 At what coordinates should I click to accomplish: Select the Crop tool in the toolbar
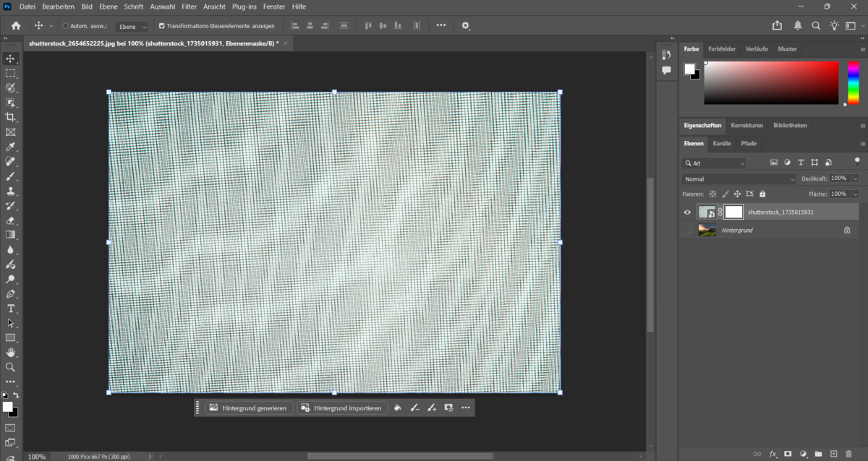[x=11, y=117]
